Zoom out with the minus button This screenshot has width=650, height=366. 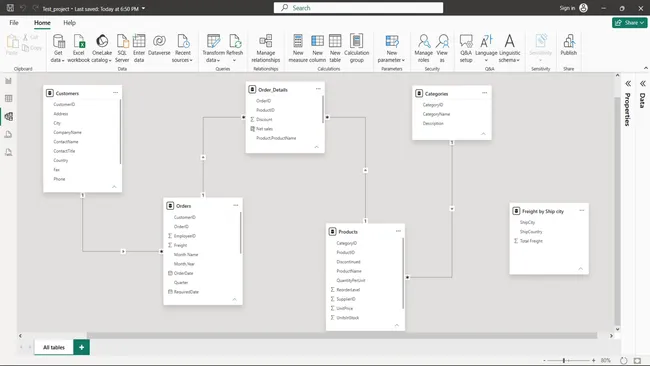(545, 361)
